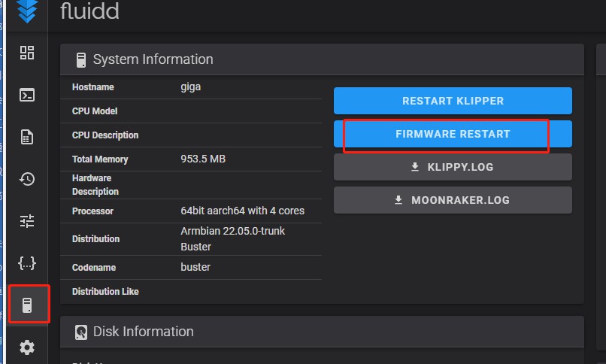Click the Disk Information disk icon

point(81,332)
